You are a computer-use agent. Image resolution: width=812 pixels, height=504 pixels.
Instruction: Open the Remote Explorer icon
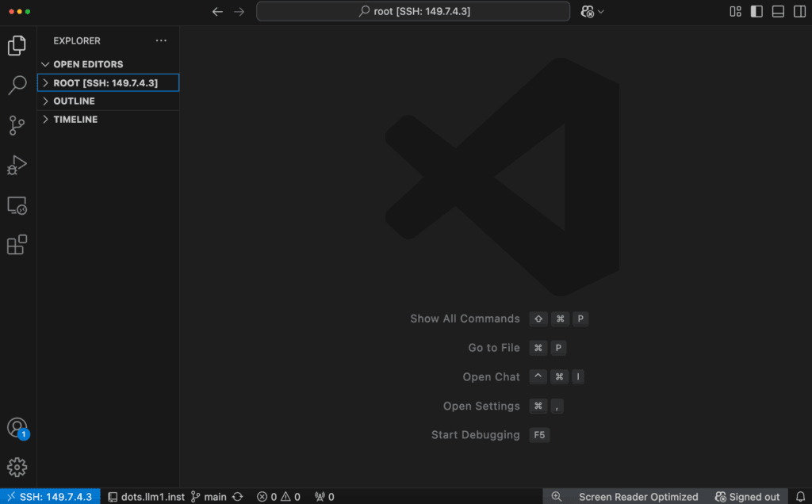17,205
